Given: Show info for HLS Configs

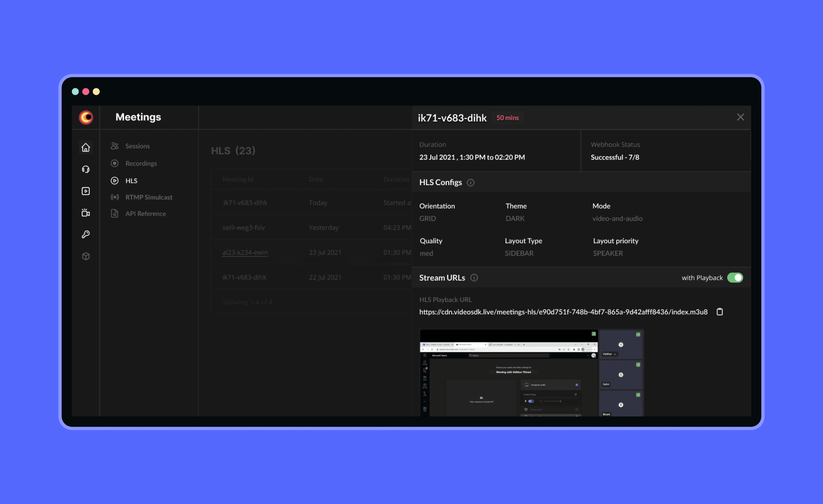Looking at the screenshot, I should [x=470, y=183].
